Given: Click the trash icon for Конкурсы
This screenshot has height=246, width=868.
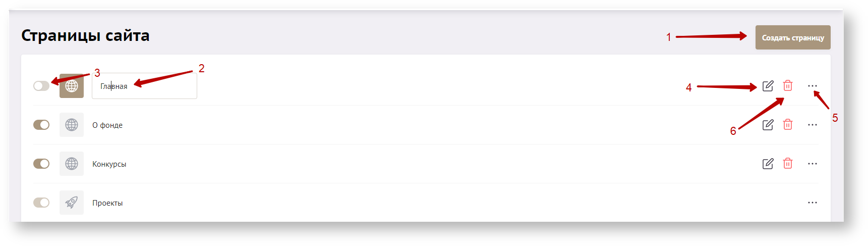Looking at the screenshot, I should (787, 164).
